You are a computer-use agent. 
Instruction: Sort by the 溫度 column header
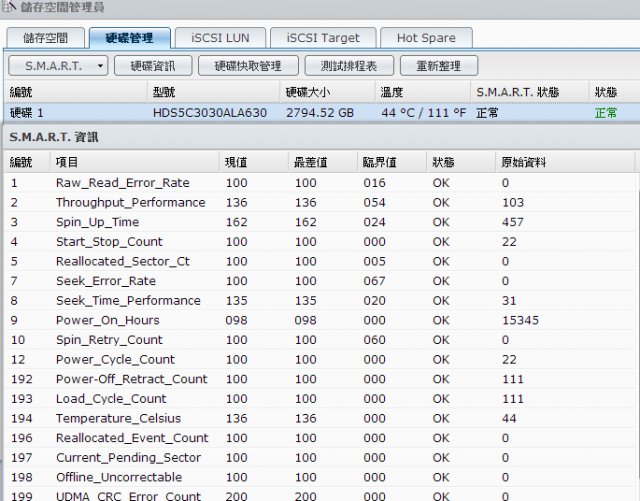tap(422, 92)
